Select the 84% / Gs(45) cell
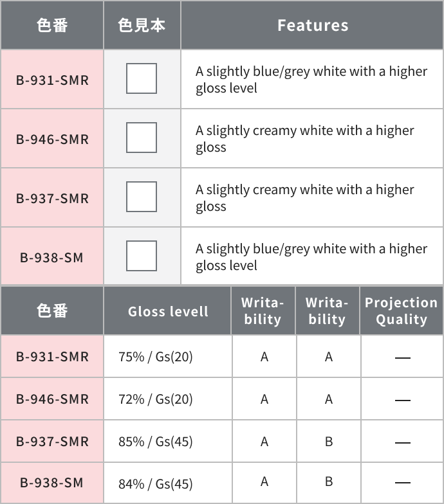Image resolution: width=444 pixels, height=504 pixels. (156, 483)
